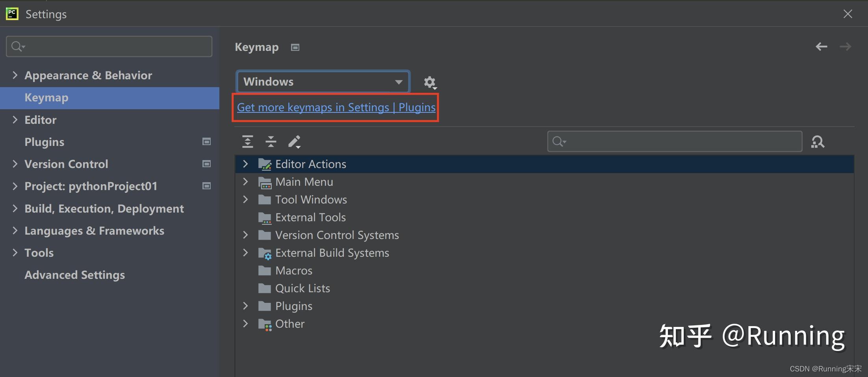
Task: Click Get more keymaps in Settings link
Action: click(336, 107)
